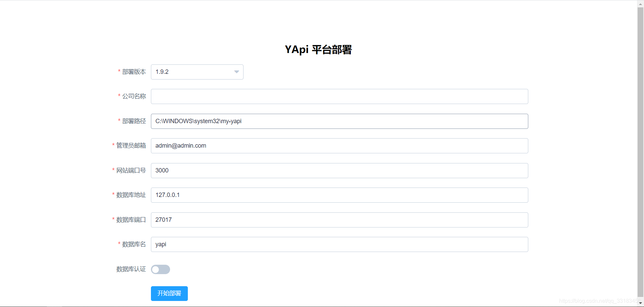Click the 数据库地址 field showing 127.0.0.1
The width and height of the screenshot is (644, 307).
[x=339, y=195]
